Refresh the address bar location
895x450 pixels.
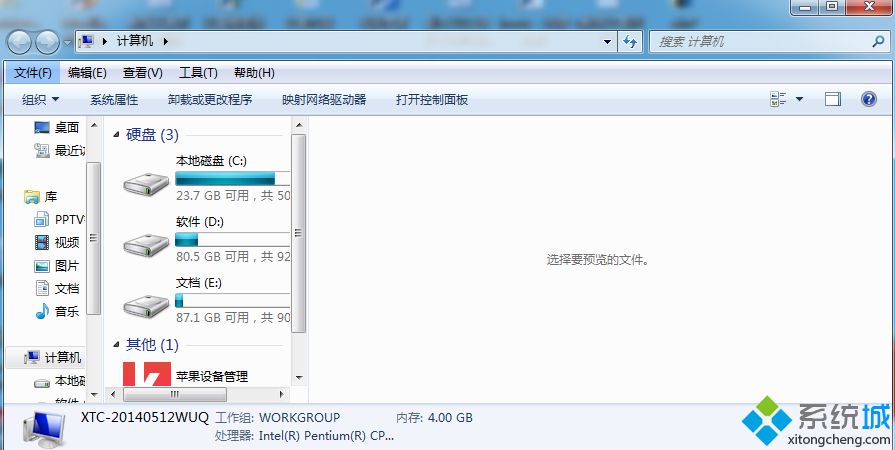(629, 42)
